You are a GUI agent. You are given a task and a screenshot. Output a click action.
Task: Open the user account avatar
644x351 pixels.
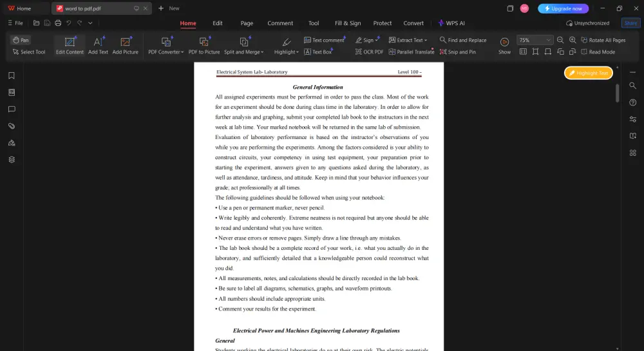pyautogui.click(x=524, y=8)
